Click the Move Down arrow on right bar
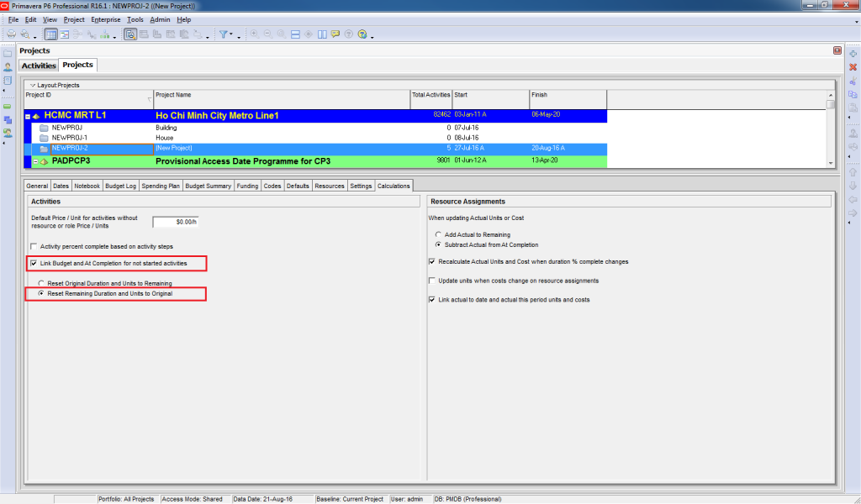The width and height of the screenshot is (861, 504). 853,186
